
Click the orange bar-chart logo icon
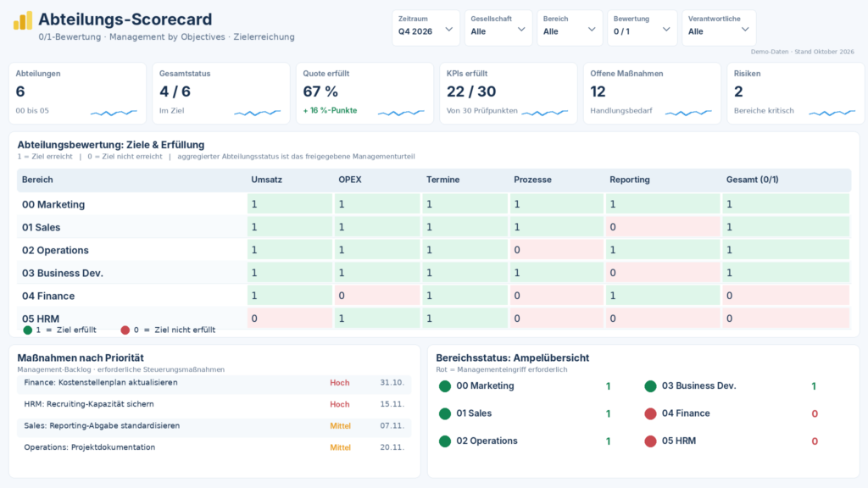tap(23, 20)
